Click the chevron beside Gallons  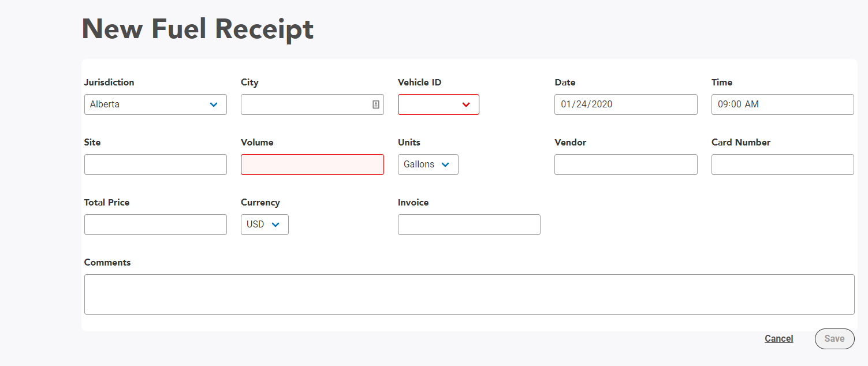click(x=445, y=164)
